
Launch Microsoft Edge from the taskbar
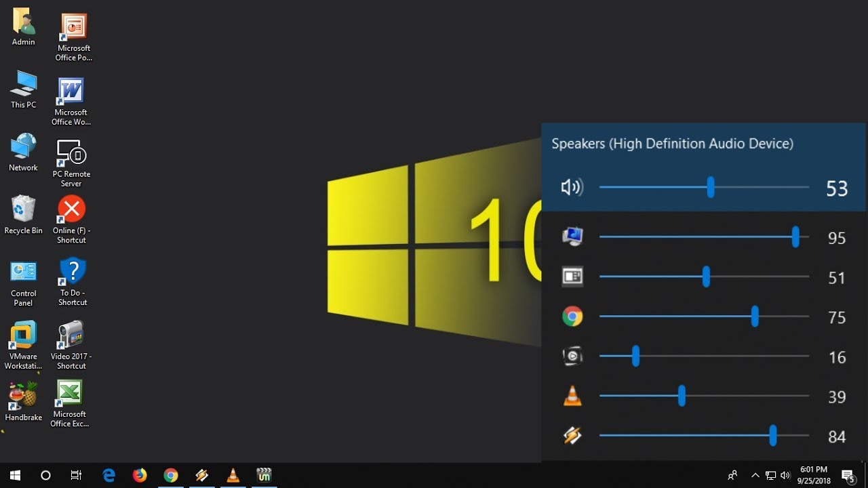(x=108, y=475)
